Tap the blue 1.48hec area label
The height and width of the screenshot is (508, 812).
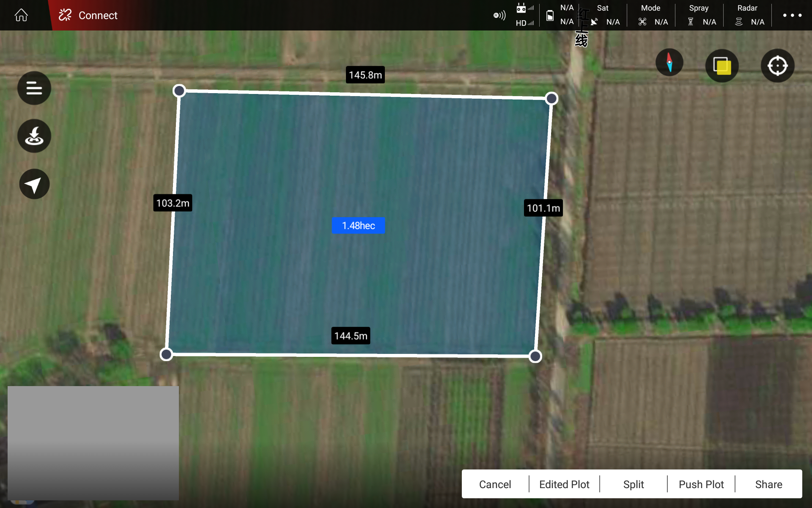358,225
